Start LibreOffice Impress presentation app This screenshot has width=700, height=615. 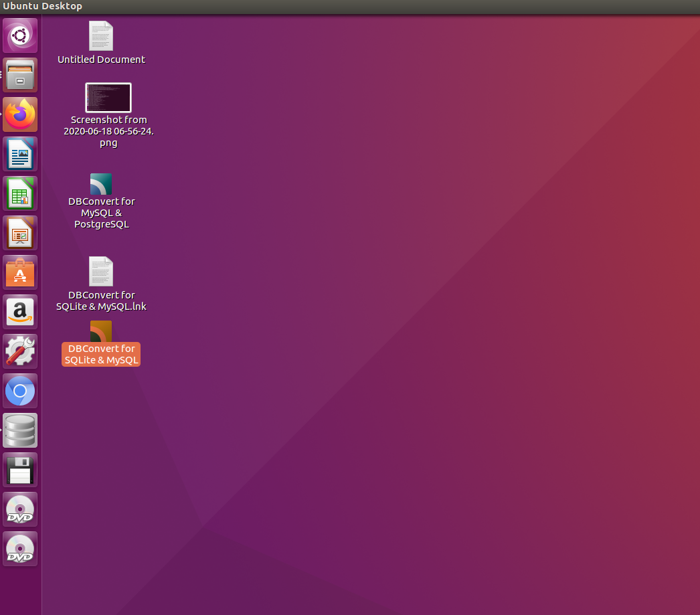click(20, 233)
